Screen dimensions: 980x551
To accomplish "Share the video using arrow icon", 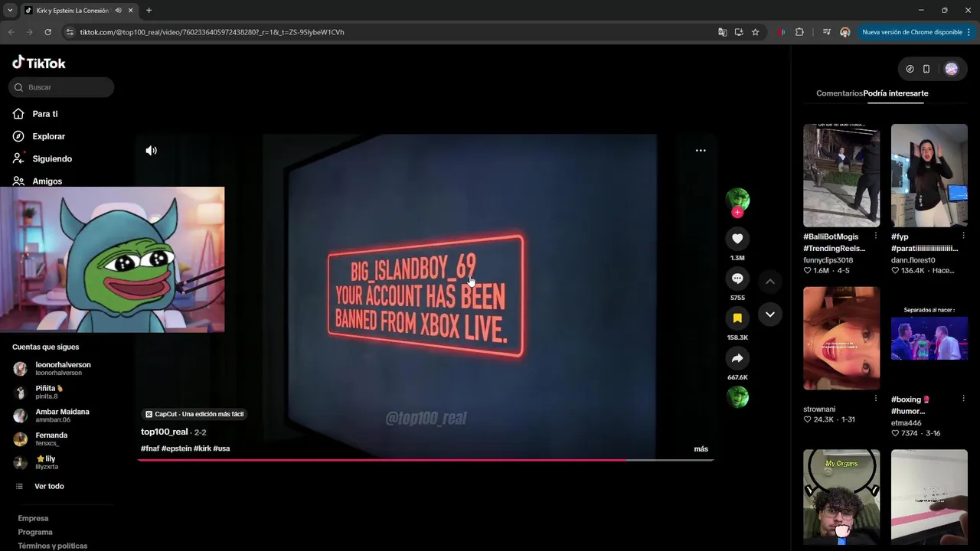I will (737, 358).
